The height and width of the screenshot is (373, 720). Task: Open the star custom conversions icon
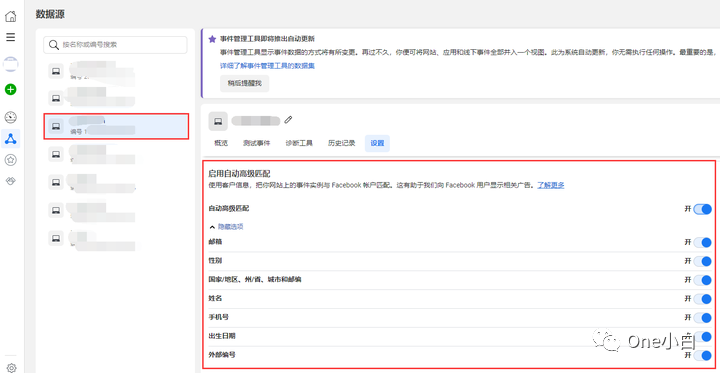[x=11, y=160]
